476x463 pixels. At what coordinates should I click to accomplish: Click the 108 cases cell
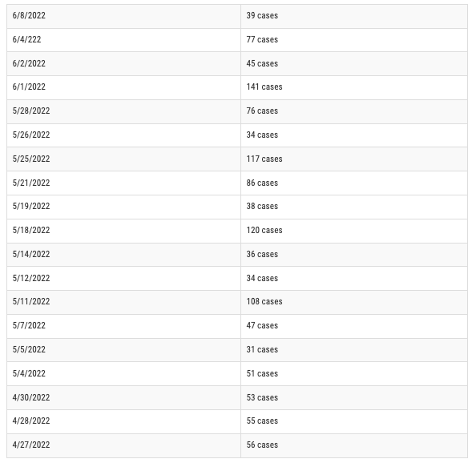pyautogui.click(x=354, y=302)
